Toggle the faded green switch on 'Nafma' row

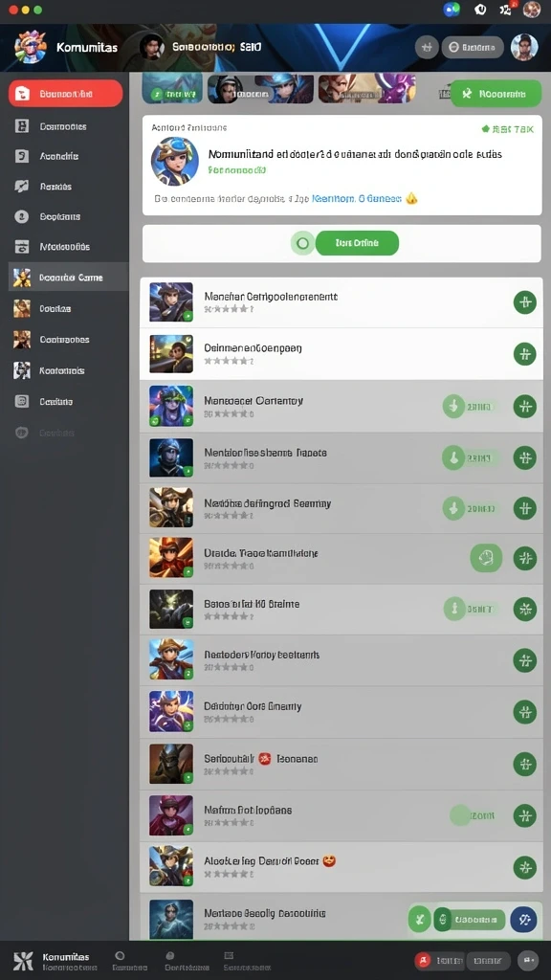click(473, 815)
